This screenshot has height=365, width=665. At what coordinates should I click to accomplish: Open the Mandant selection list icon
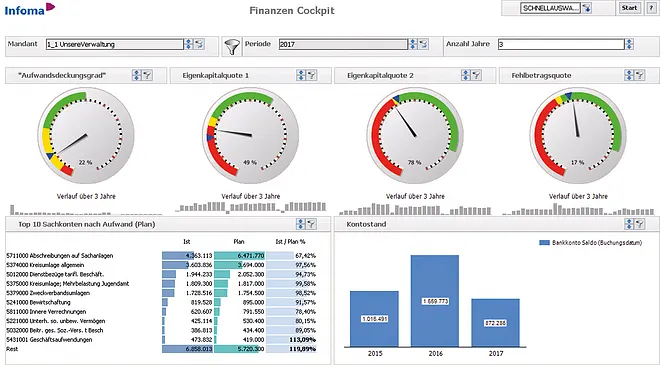(199, 44)
